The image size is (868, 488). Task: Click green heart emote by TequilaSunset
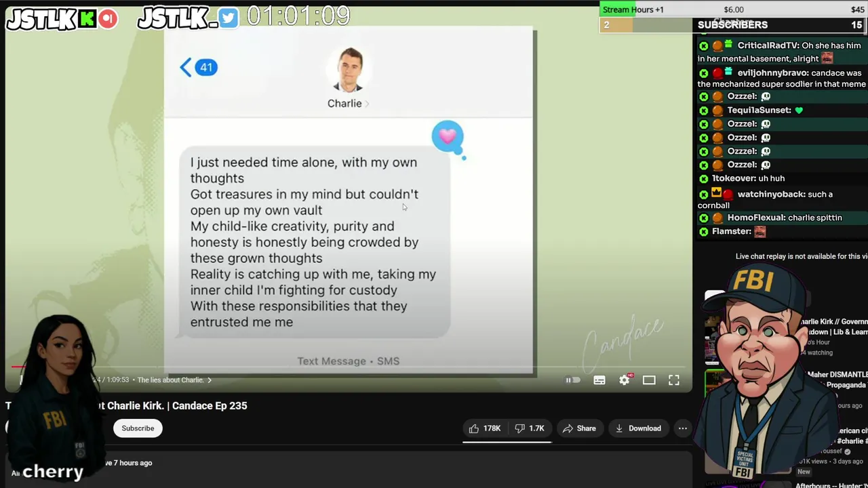[799, 110]
